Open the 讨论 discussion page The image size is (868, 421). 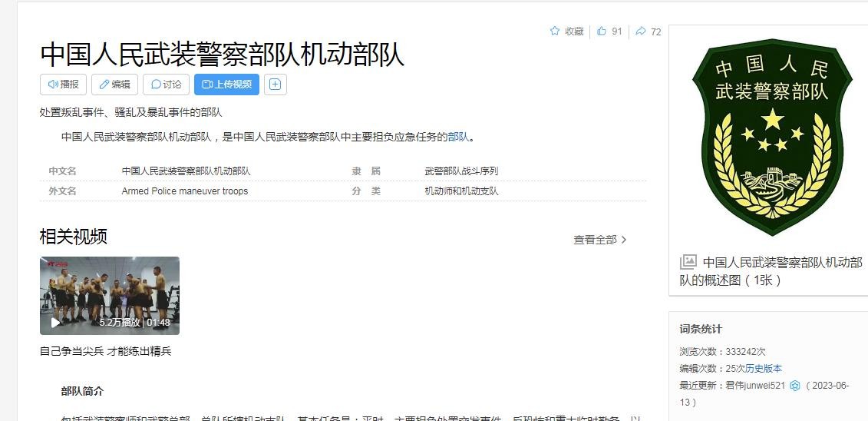pyautogui.click(x=166, y=85)
